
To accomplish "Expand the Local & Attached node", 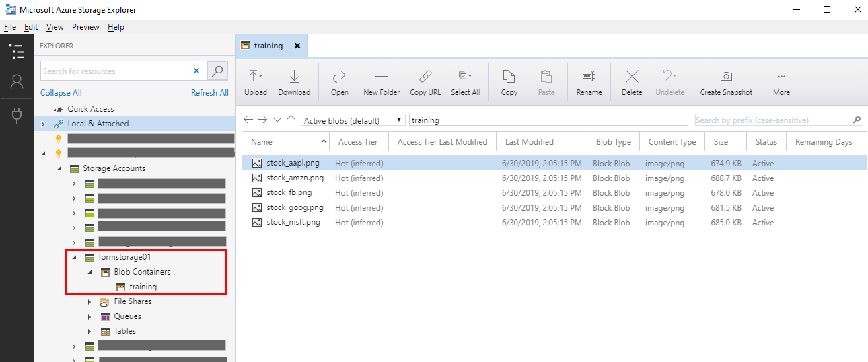I will [x=43, y=124].
